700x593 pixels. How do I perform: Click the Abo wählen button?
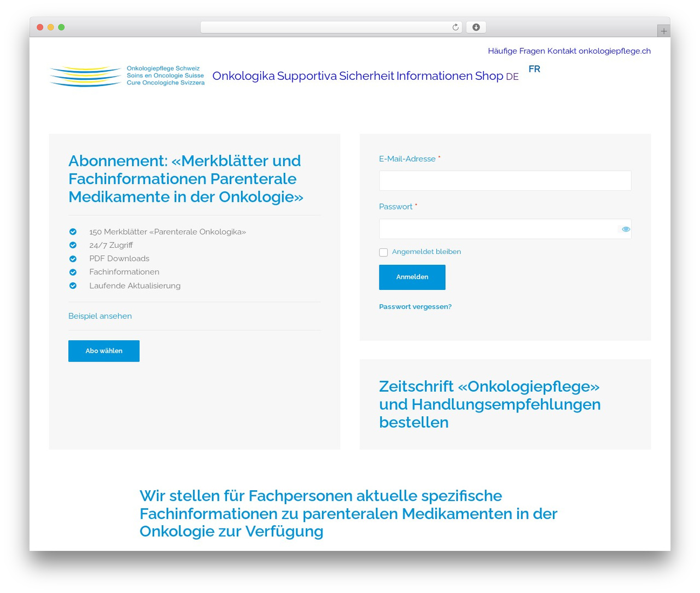[x=104, y=351]
